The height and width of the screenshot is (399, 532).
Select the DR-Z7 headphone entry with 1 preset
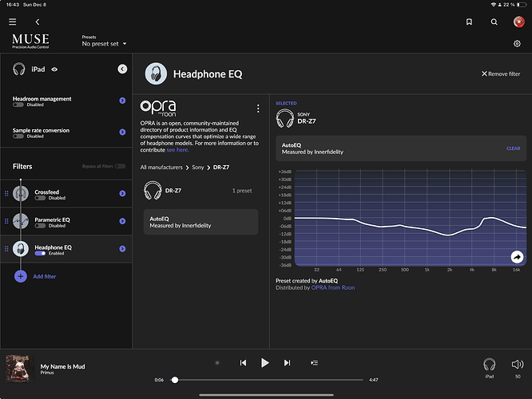(200, 191)
